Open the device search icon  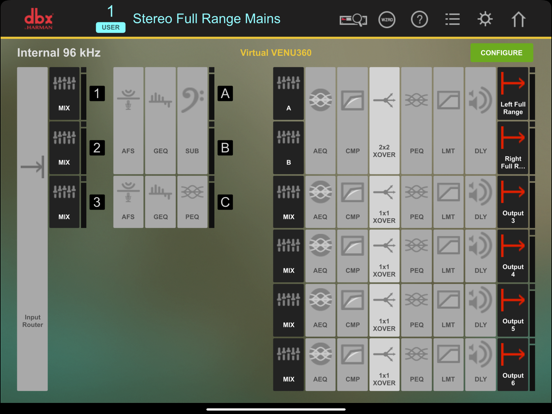[353, 19]
